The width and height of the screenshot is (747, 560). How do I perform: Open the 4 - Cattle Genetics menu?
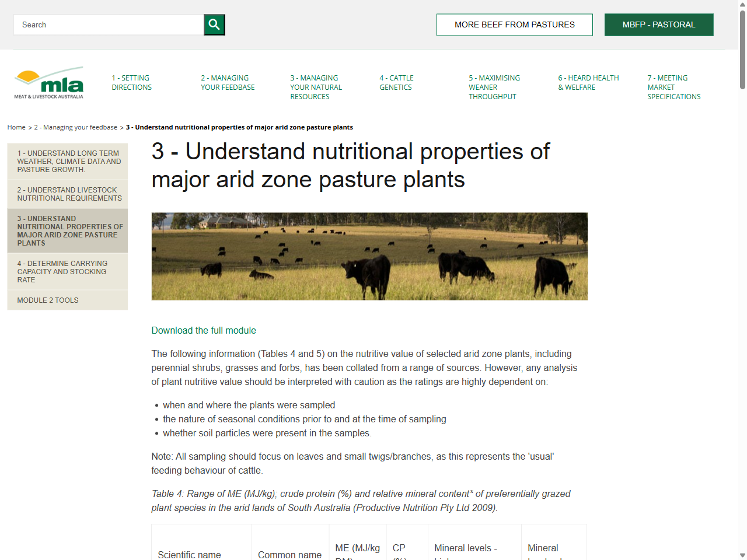pyautogui.click(x=396, y=82)
